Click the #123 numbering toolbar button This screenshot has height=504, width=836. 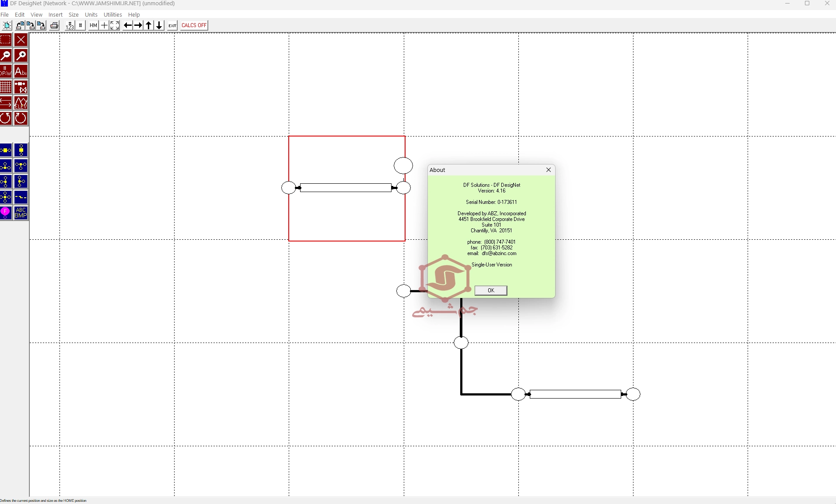(x=70, y=25)
